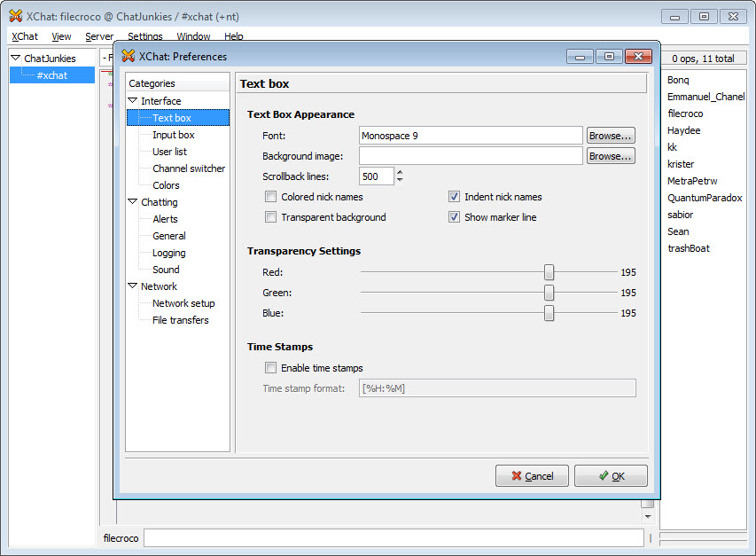756x556 pixels.
Task: Click the Interface category label
Action: (x=161, y=101)
